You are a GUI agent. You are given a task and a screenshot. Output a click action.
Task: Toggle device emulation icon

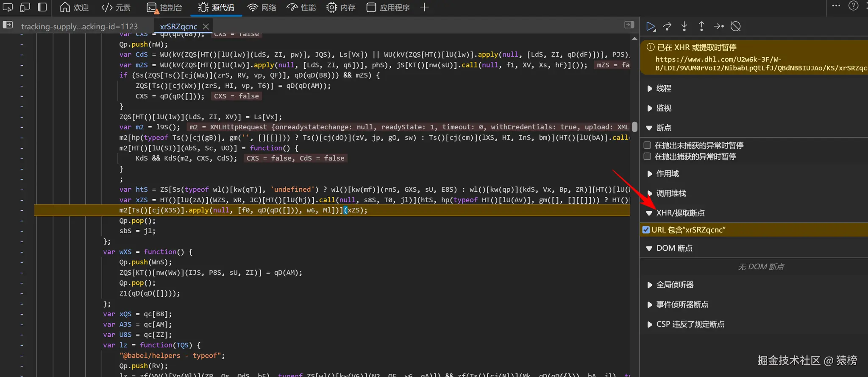pos(25,7)
